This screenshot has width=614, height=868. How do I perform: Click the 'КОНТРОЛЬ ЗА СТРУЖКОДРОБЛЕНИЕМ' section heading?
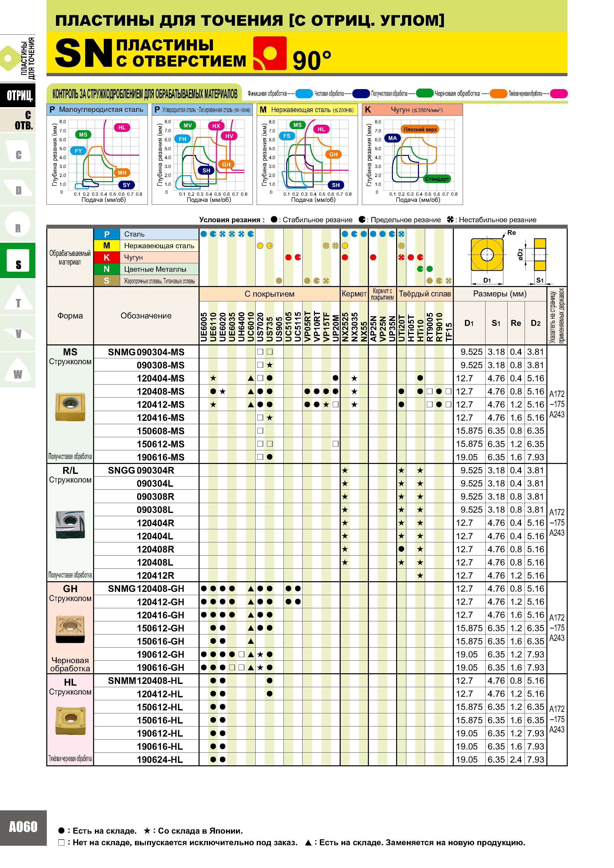click(145, 93)
